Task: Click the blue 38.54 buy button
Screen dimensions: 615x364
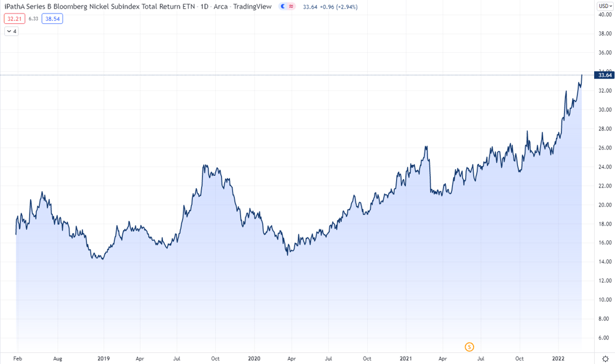Action: (x=52, y=19)
